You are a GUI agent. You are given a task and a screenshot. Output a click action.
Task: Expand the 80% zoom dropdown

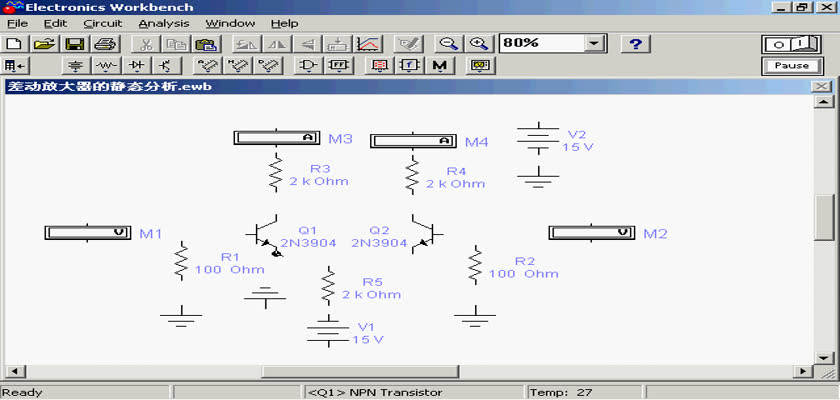click(593, 43)
